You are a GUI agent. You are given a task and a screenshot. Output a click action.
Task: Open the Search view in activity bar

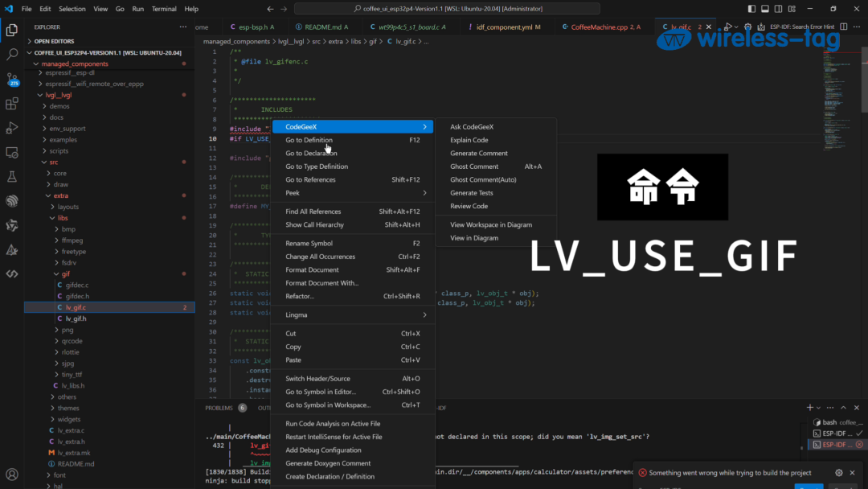click(x=12, y=55)
